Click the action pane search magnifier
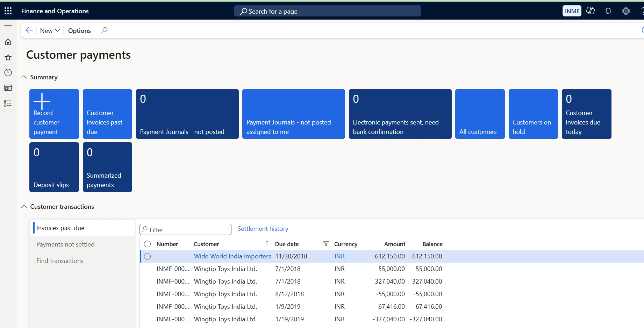Viewport: 644px width, 328px height. pos(104,30)
